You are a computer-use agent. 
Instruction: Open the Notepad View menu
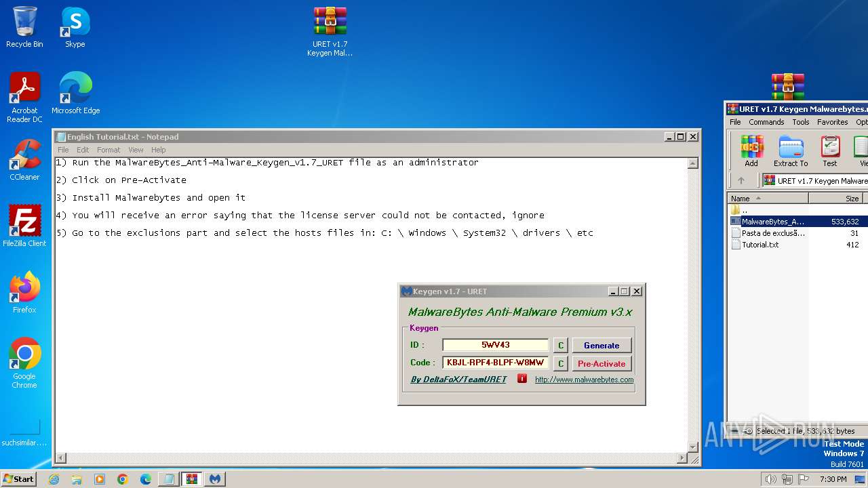point(136,150)
